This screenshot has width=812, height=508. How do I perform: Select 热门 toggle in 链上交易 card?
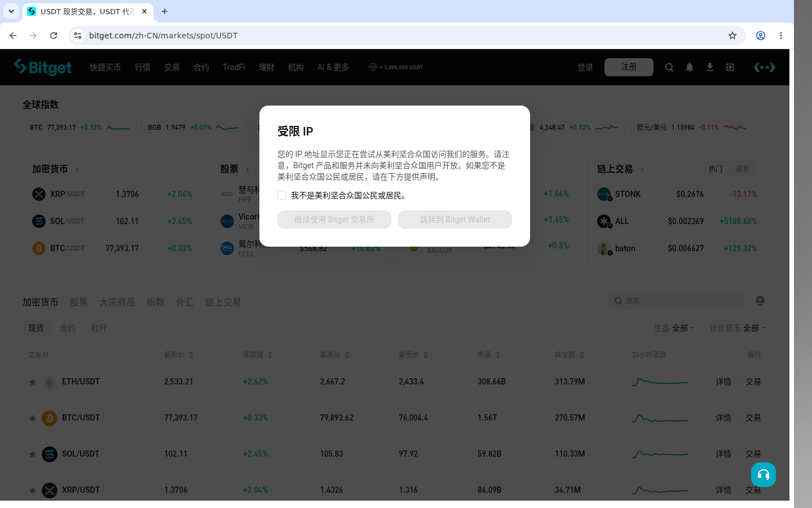716,169
